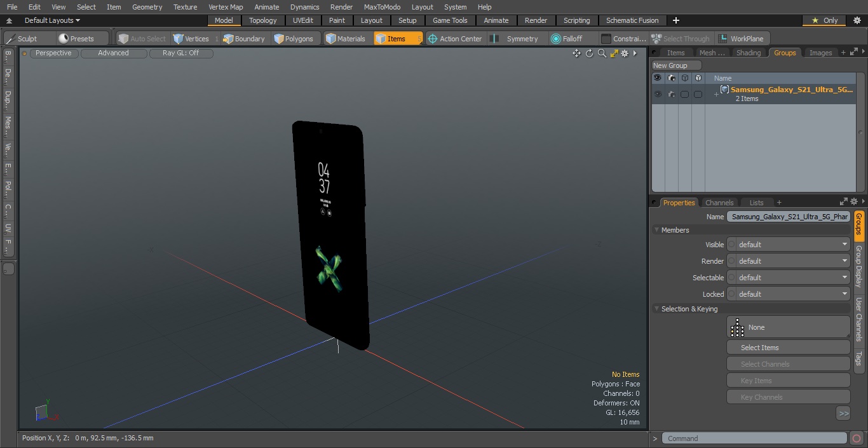Click the yellow maximize viewport arrows icon

pos(614,53)
